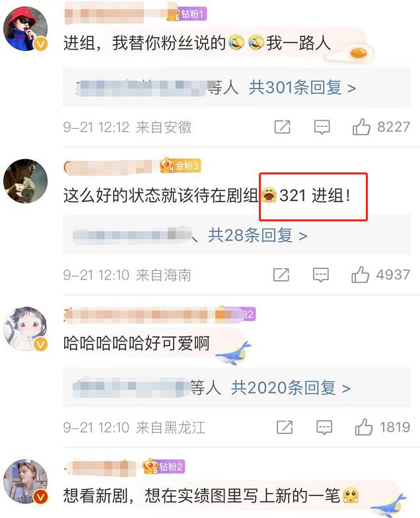Tap the reply icon on the 安徽 comment

(322, 128)
